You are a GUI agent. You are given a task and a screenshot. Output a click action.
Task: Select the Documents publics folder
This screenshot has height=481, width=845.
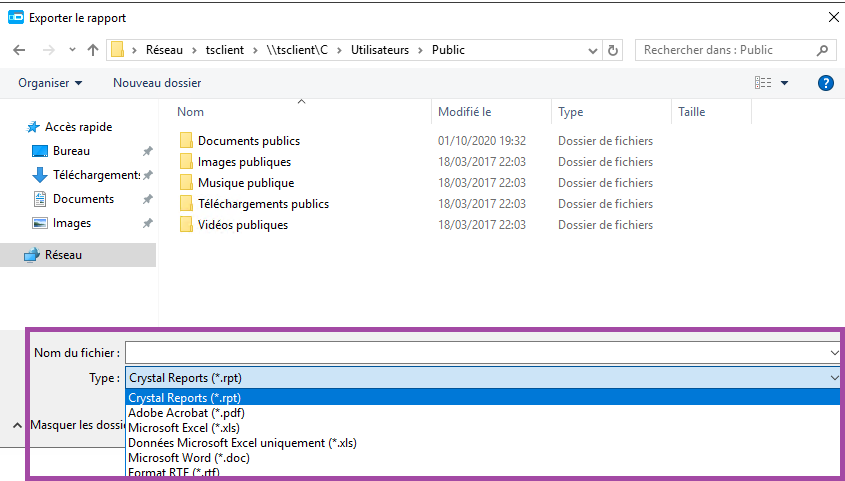pyautogui.click(x=248, y=141)
